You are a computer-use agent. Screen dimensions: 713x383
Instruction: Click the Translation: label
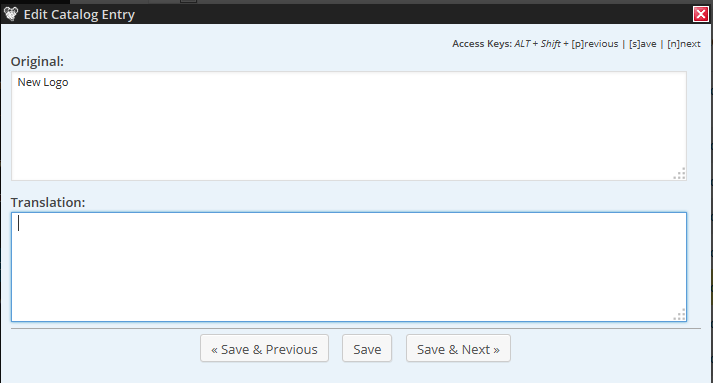pos(48,202)
